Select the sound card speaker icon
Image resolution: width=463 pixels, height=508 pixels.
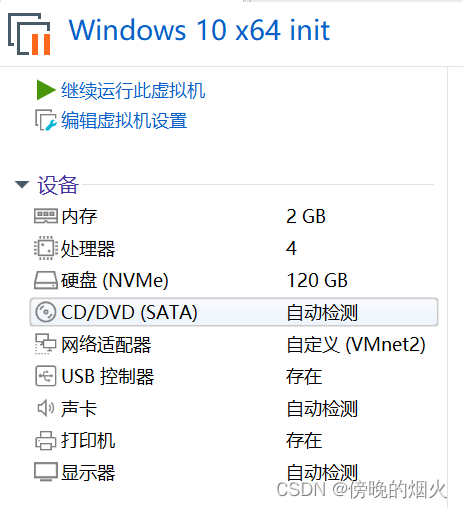[45, 408]
